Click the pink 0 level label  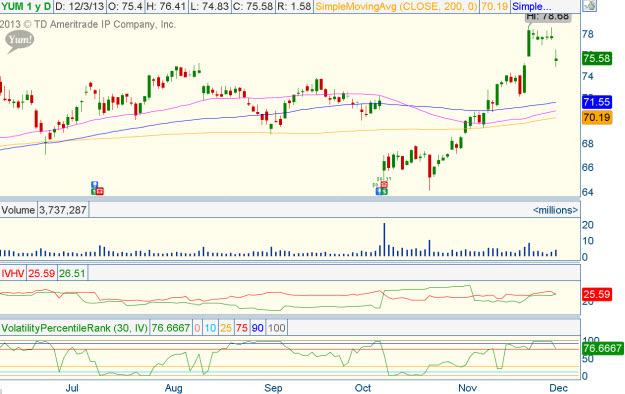(197, 328)
